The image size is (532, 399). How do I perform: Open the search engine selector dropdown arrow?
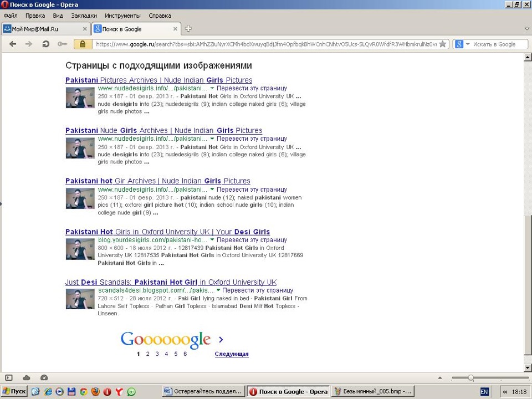468,44
